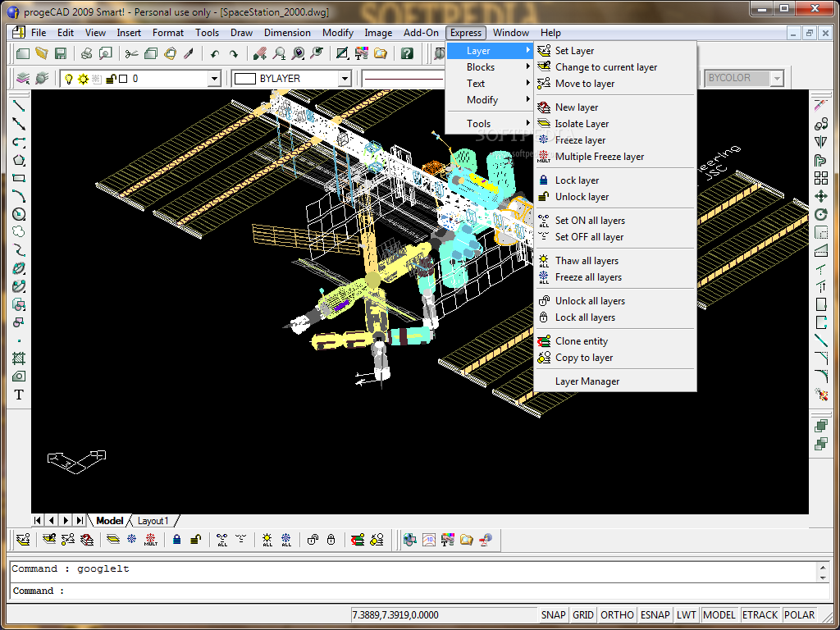Expand the Text submenu in Express menu
The height and width of the screenshot is (630, 840).
pyautogui.click(x=490, y=84)
